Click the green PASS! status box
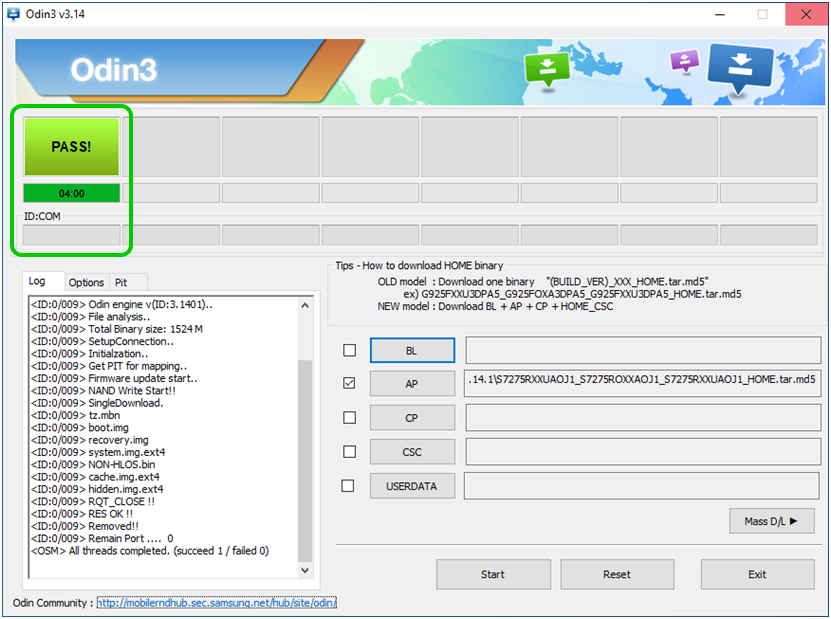831x619 pixels. coord(71,146)
